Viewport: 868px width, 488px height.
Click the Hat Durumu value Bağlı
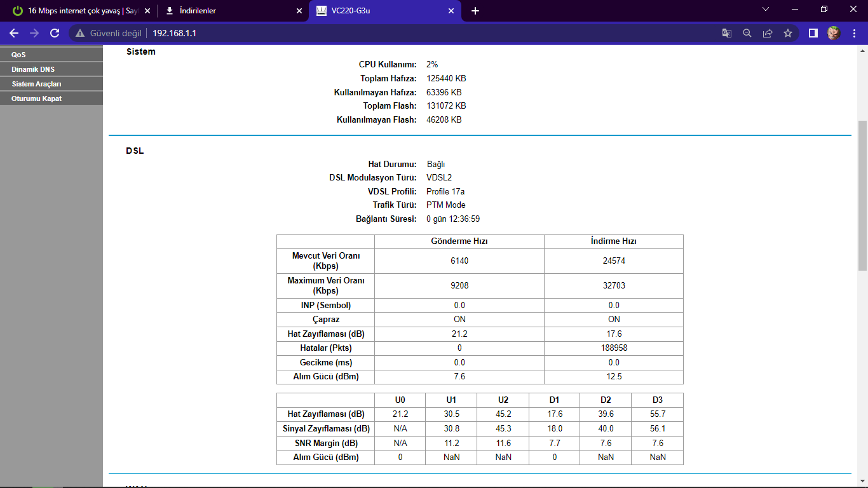(x=436, y=165)
